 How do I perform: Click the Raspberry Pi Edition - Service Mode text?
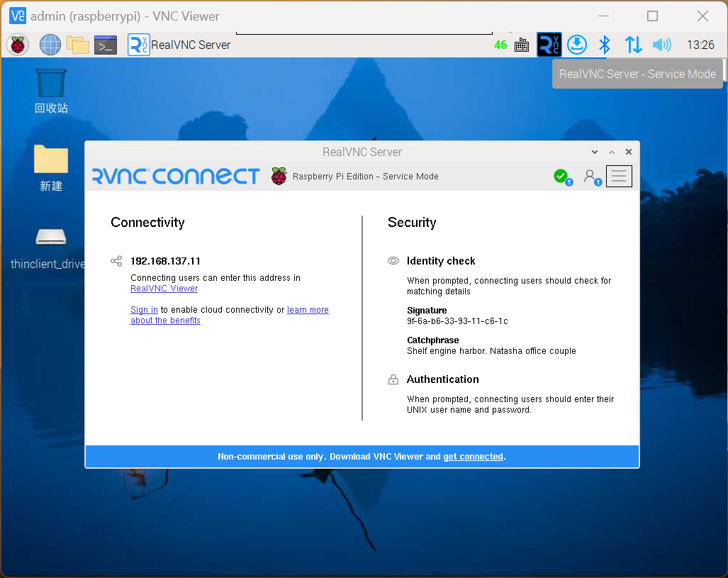point(365,177)
